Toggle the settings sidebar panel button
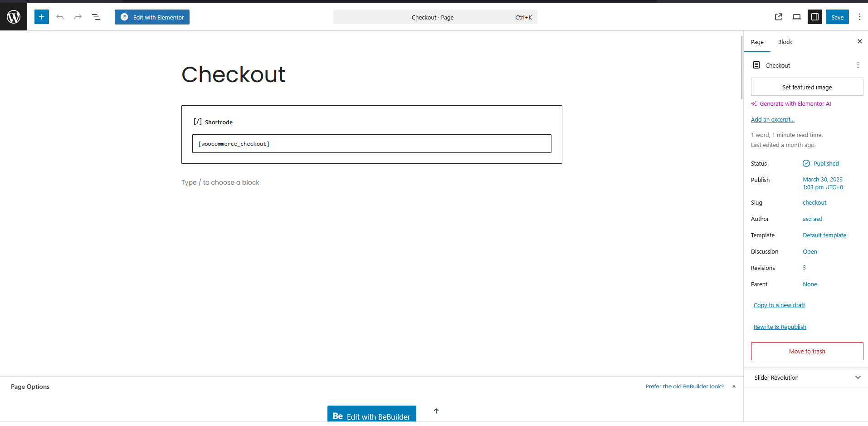 (815, 17)
